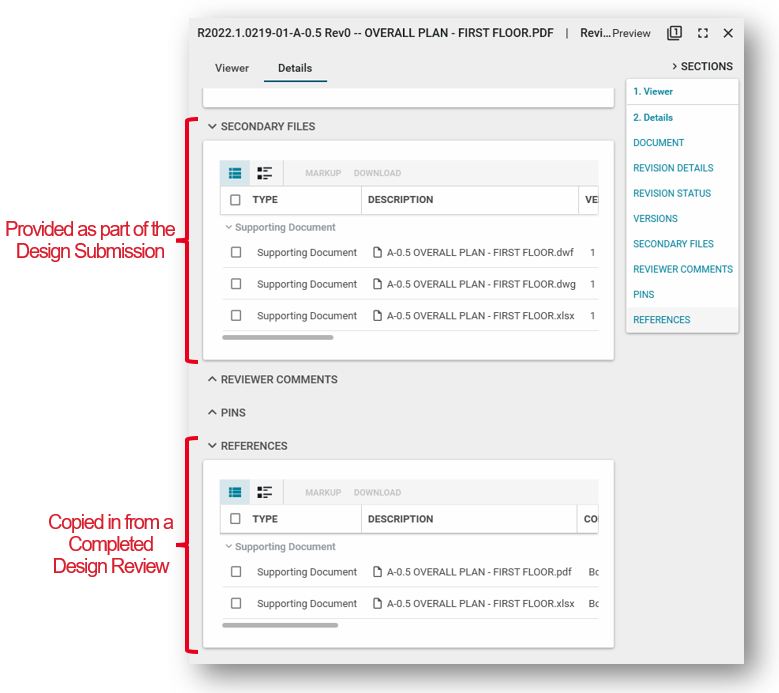Image resolution: width=779 pixels, height=693 pixels.
Task: Select list view icon in References
Action: coord(235,492)
